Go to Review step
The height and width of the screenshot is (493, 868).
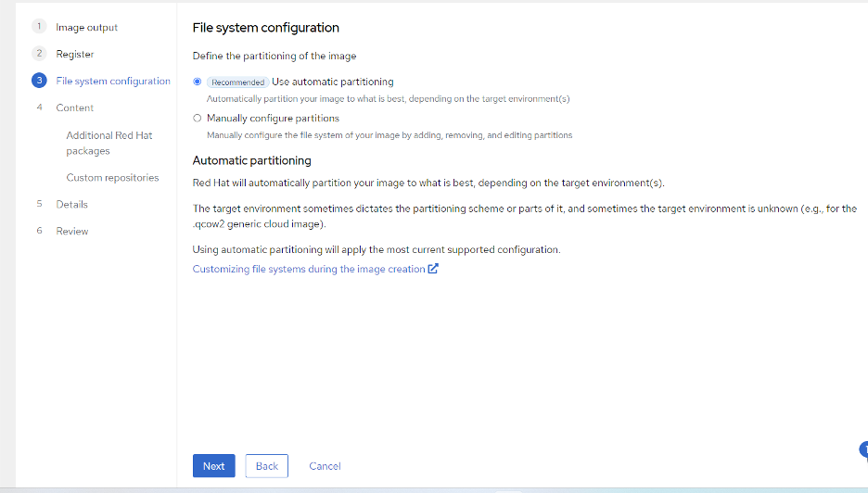pyautogui.click(x=72, y=231)
